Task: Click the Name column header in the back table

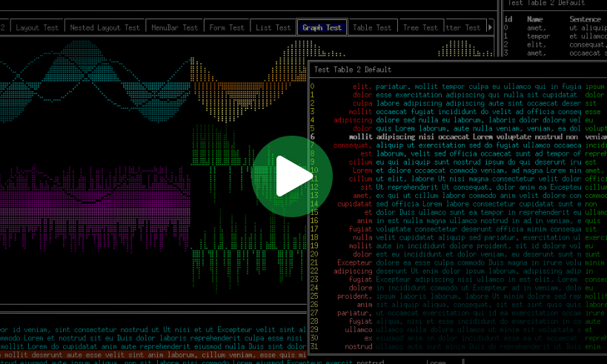Action: pyautogui.click(x=535, y=19)
